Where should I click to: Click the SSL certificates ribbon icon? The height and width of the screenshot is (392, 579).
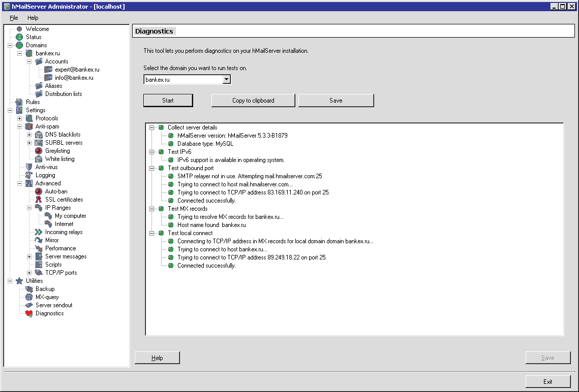pos(39,199)
